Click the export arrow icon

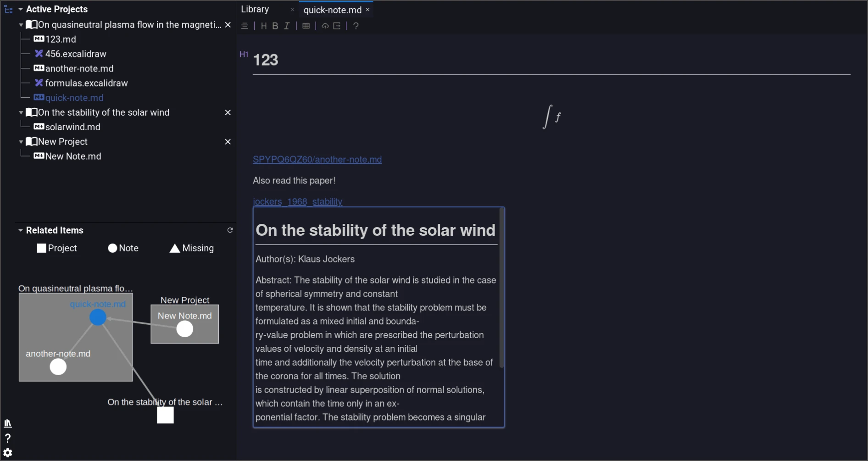[337, 26]
